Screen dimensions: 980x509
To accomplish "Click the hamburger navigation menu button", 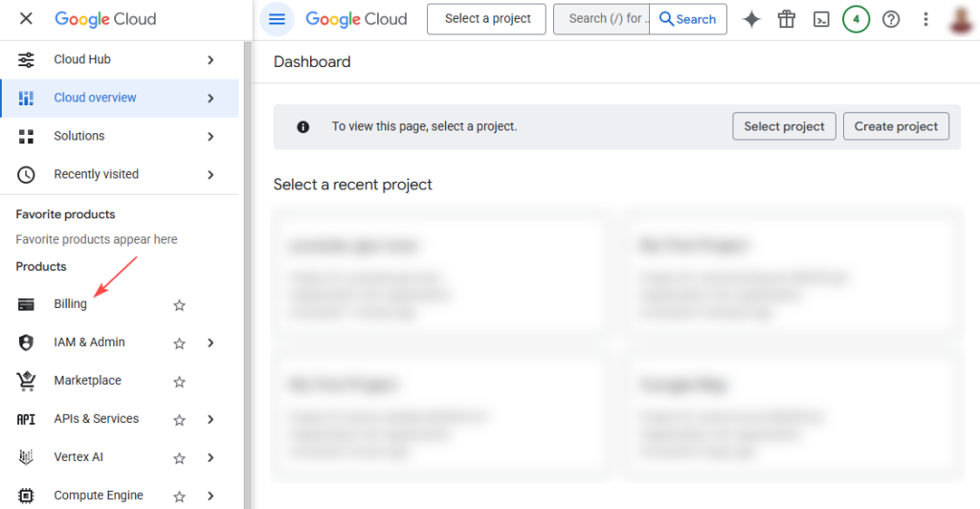I will click(277, 19).
